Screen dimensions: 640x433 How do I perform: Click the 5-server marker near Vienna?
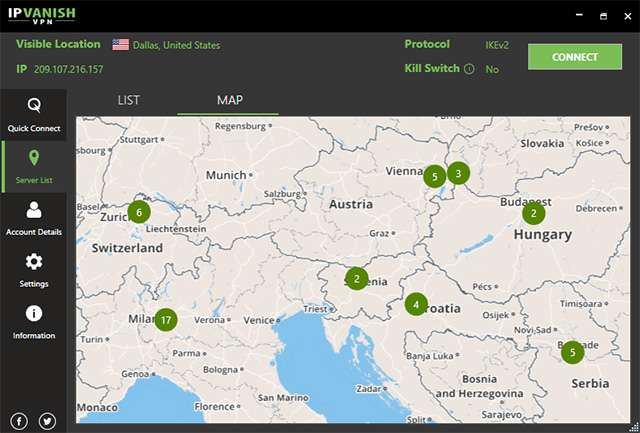[x=433, y=176]
